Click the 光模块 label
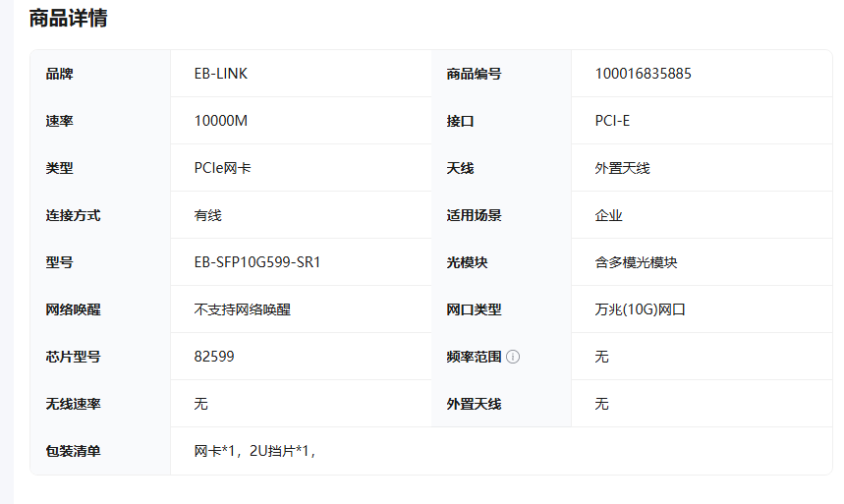This screenshot has width=844, height=504. (x=467, y=262)
